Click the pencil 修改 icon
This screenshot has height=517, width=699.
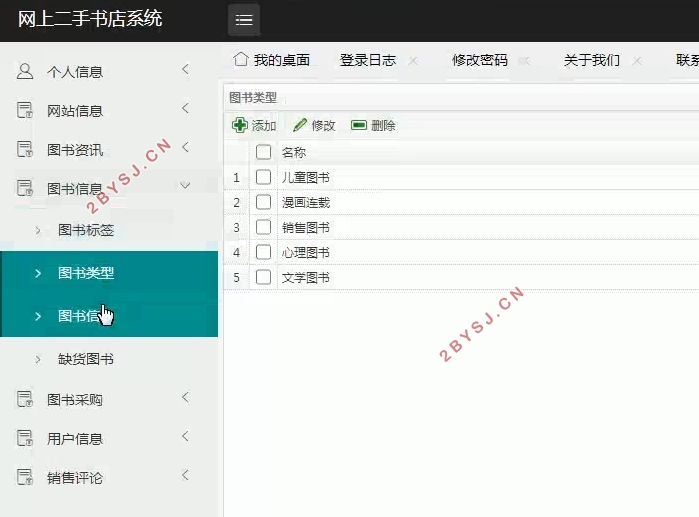pyautogui.click(x=300, y=125)
